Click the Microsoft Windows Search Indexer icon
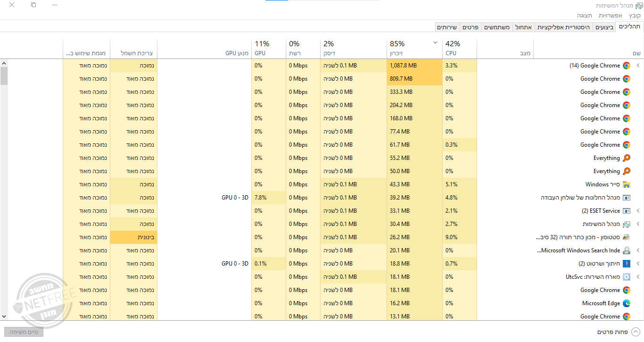This screenshot has width=644, height=342. 627,250
